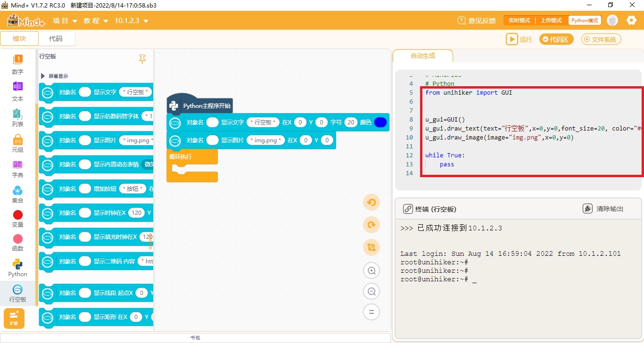Viewport: 644px width, 343px height.
Task: Open the 10.1.2.3 connection dropdown
Action: point(132,21)
